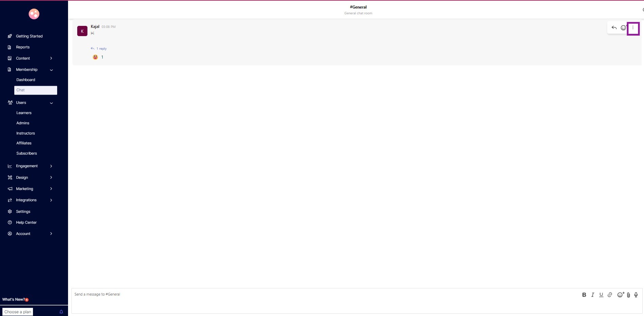644x316 pixels.
Task: Open Getting Started page
Action: (29, 36)
